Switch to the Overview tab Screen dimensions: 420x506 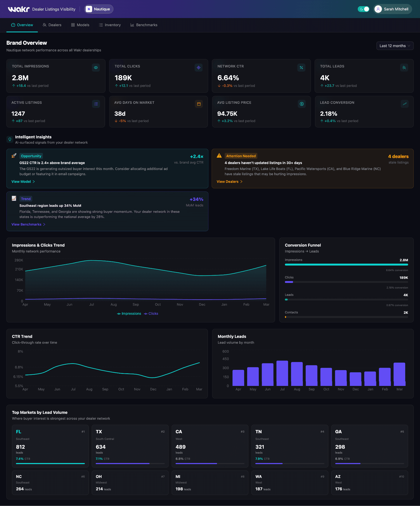point(22,25)
